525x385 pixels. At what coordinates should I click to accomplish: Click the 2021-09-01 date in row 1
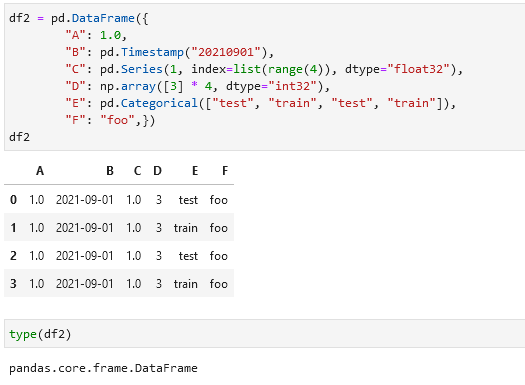[85, 228]
